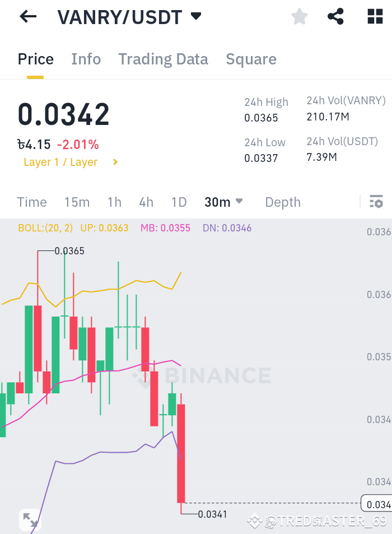Favorite the VANRY/USDT pair with the star
The image size is (392, 534).
[x=299, y=16]
